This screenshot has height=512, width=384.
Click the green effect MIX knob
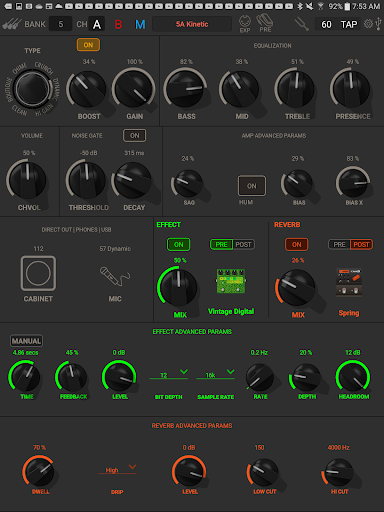coord(178,286)
